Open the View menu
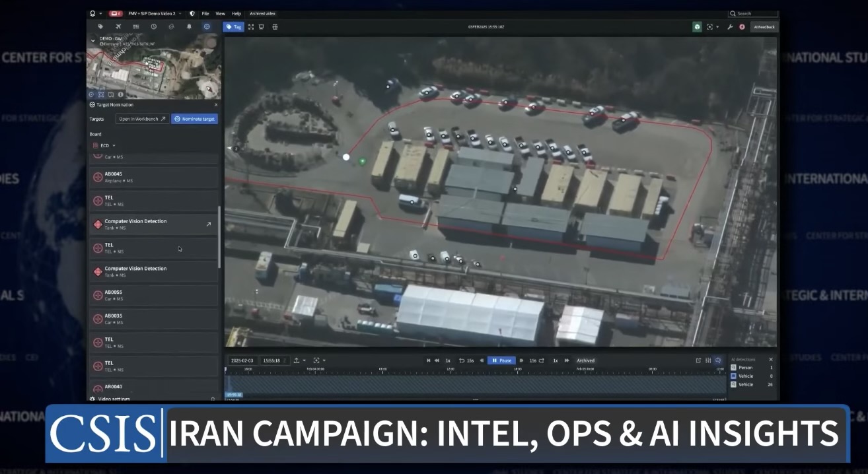 click(x=220, y=13)
